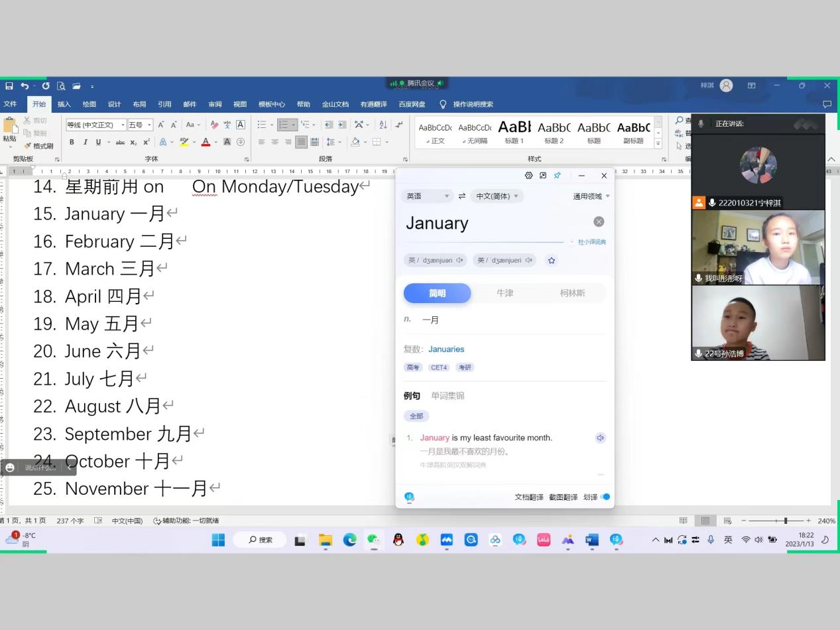Open the Januaries plural link
Screen dimensions: 840x630
[446, 349]
